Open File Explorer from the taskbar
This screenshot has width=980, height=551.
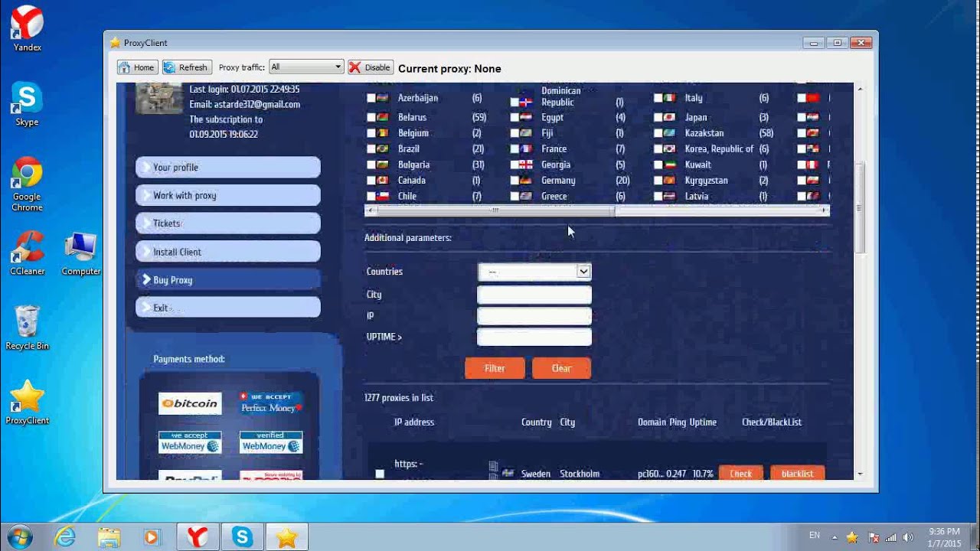click(109, 537)
